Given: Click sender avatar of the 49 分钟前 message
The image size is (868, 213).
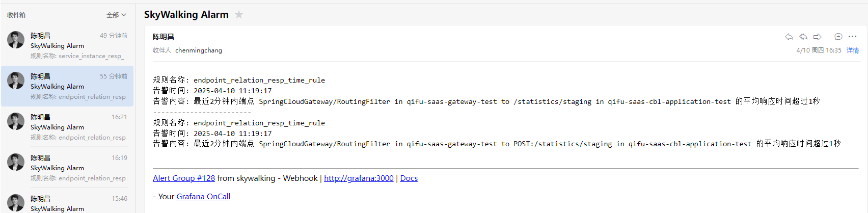Looking at the screenshot, I should click(16, 40).
